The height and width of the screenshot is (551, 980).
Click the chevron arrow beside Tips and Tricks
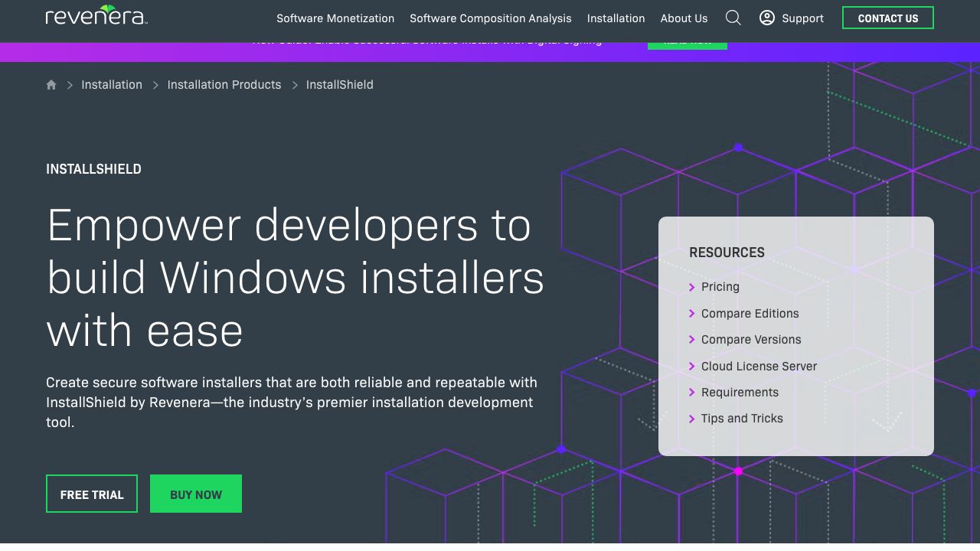coord(692,419)
